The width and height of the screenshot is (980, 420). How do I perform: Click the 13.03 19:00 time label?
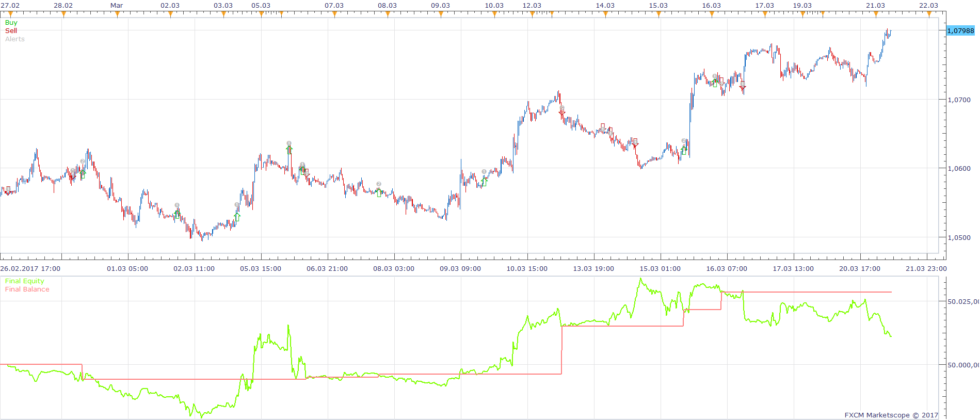[593, 269]
